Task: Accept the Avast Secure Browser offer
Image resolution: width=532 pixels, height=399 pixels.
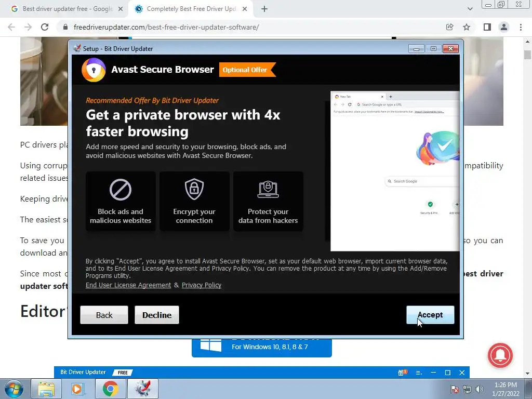Action: (430, 315)
